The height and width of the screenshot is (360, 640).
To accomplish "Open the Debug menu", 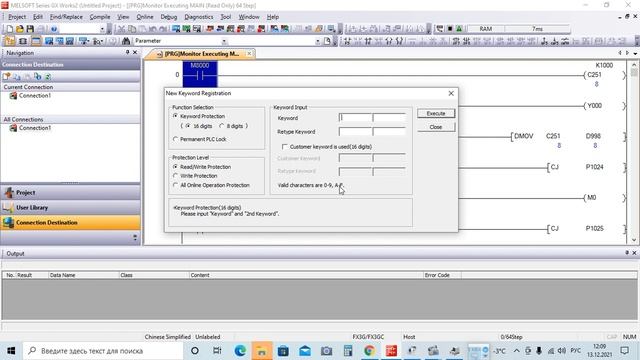I will pos(169,17).
